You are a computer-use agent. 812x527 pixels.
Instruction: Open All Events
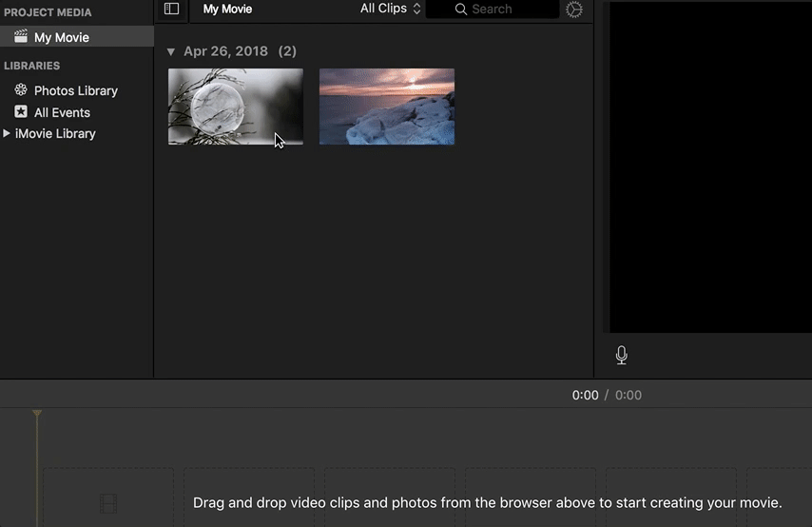[x=62, y=112]
